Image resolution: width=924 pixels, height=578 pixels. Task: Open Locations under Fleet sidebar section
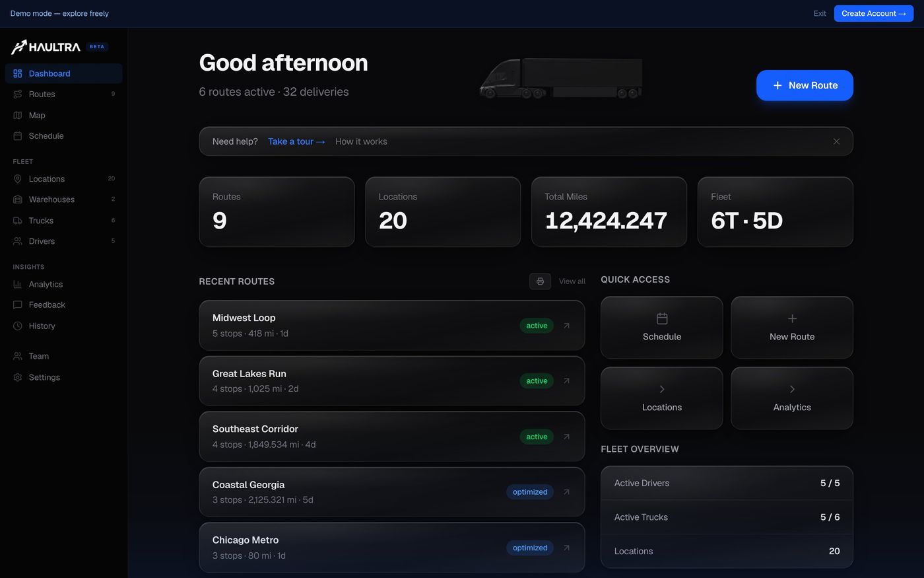tap(64, 178)
